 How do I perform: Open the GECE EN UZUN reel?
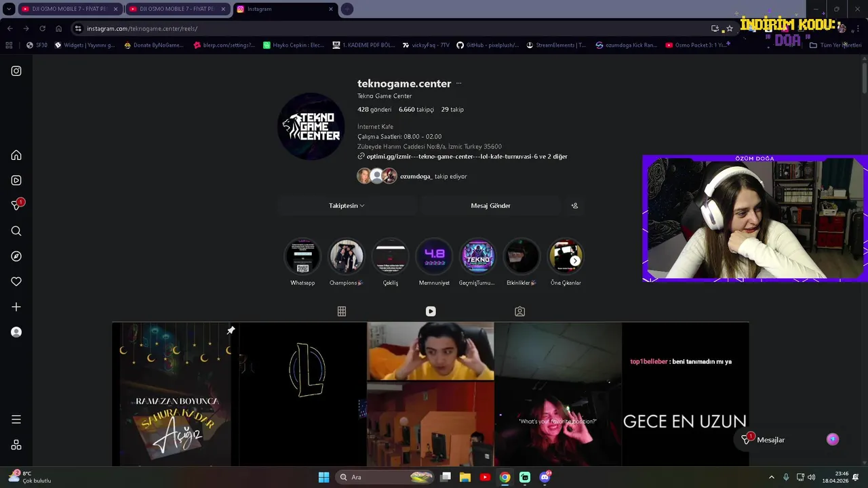[x=686, y=394]
